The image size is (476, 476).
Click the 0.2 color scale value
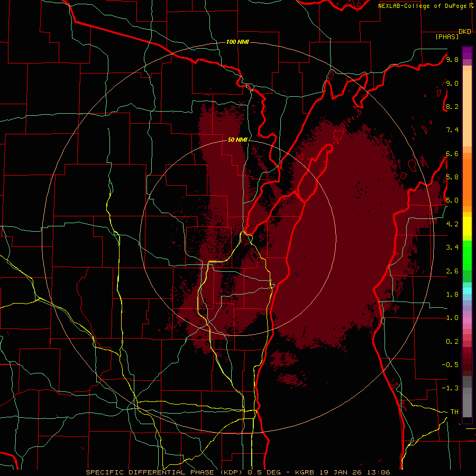pos(452,342)
